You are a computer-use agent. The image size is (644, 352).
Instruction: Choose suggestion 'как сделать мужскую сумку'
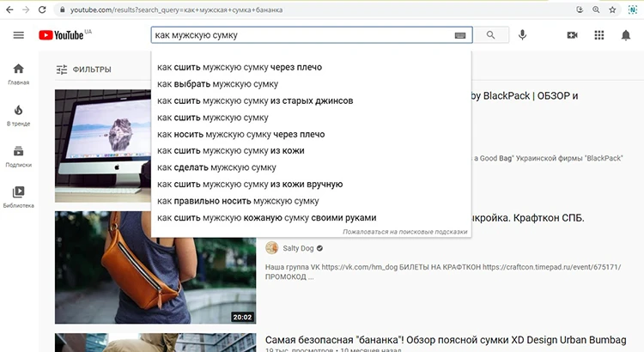[x=216, y=167]
